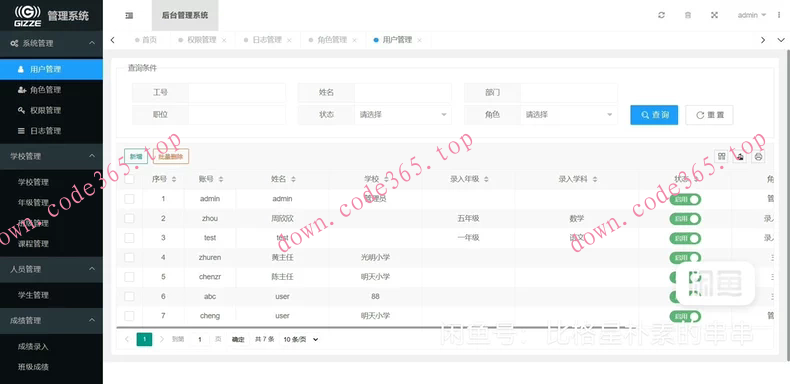This screenshot has height=384, width=790.
Task: Click the 部门 input field
Action: coord(569,93)
